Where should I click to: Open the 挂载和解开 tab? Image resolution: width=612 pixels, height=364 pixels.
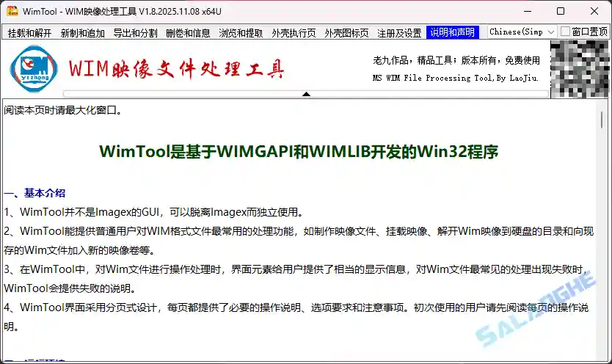29,33
